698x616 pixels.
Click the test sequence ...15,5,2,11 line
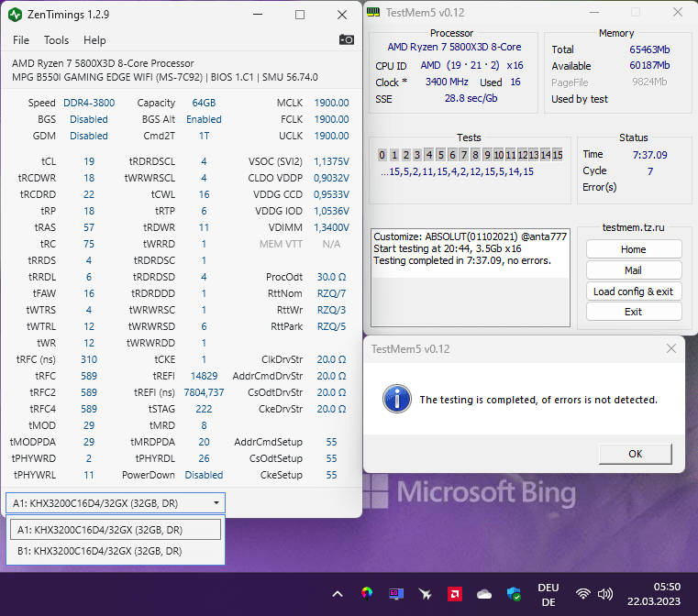pos(457,171)
